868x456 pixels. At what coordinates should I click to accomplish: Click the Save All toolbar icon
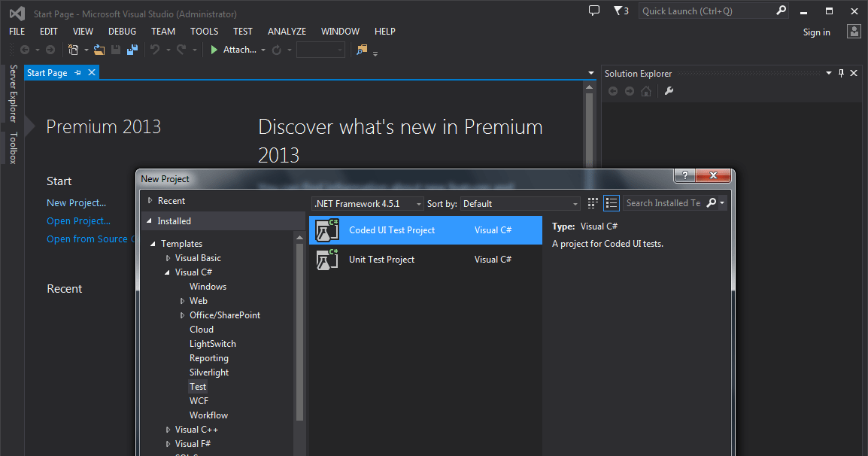click(x=132, y=50)
